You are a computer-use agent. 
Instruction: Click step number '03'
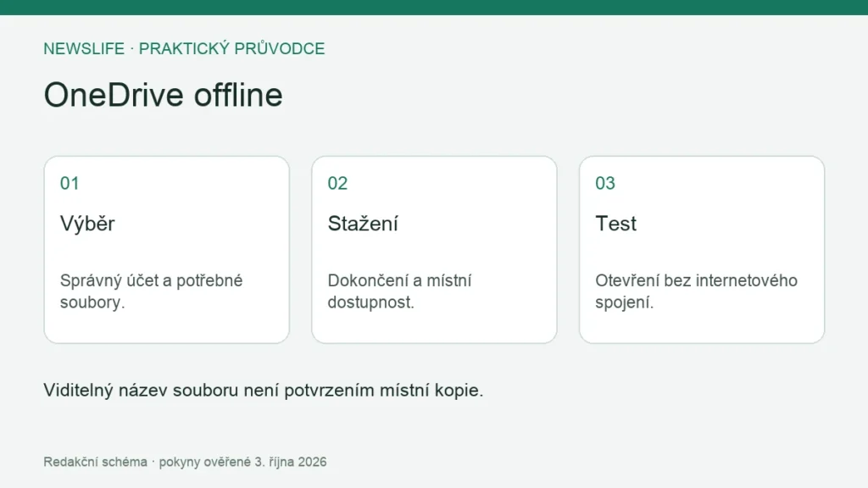coord(605,183)
